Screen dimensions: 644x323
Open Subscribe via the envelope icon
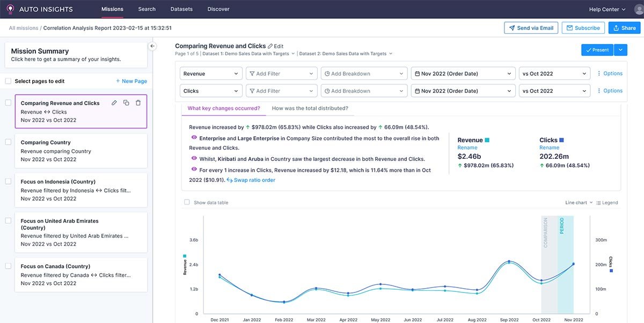coord(570,27)
